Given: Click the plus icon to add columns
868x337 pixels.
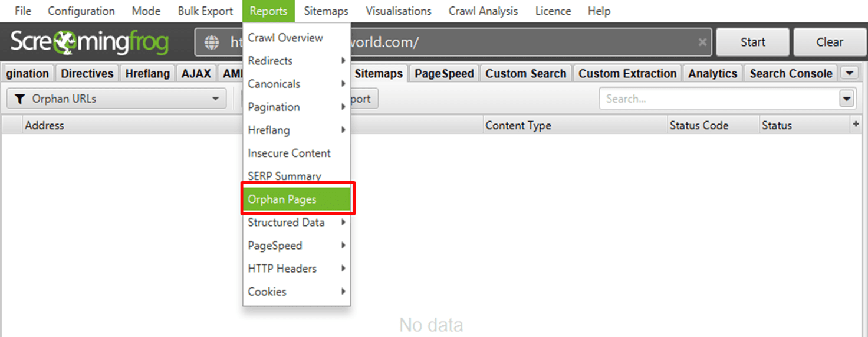Looking at the screenshot, I should 856,125.
